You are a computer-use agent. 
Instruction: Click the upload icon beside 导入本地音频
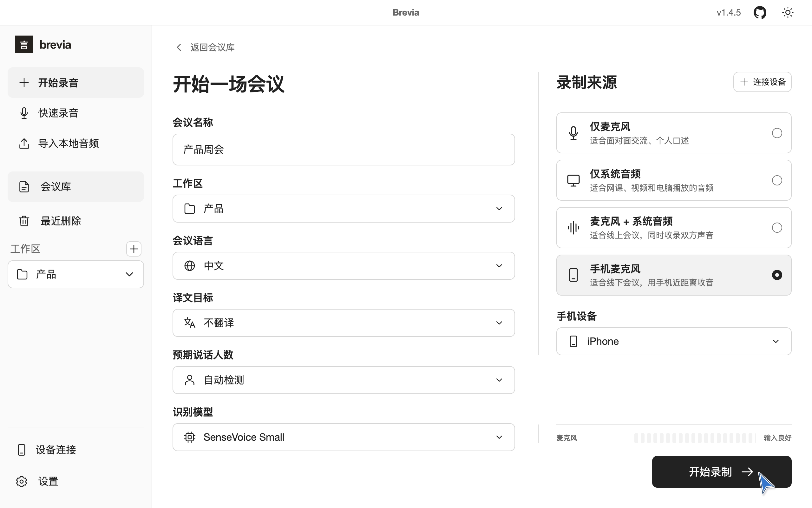click(x=24, y=144)
